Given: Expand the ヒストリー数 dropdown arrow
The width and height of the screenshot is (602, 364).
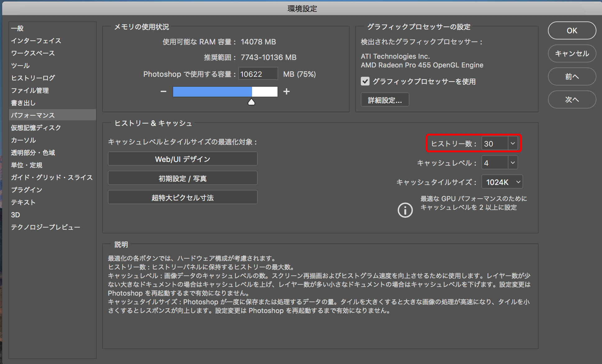Looking at the screenshot, I should coord(513,143).
